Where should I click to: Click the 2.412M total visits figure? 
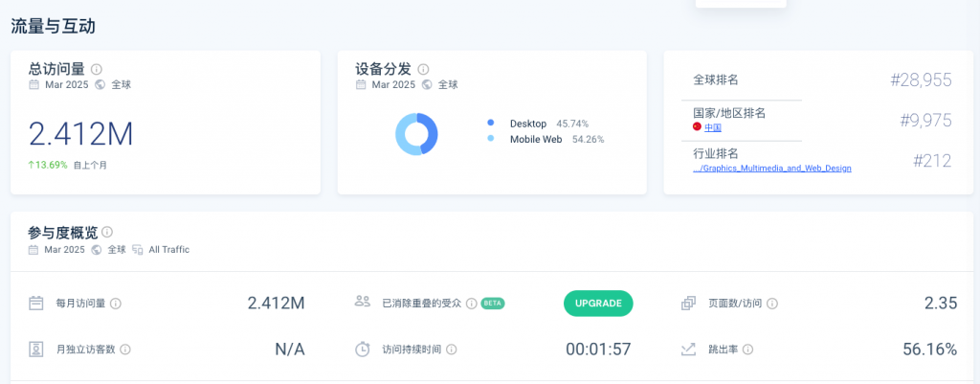(x=81, y=134)
